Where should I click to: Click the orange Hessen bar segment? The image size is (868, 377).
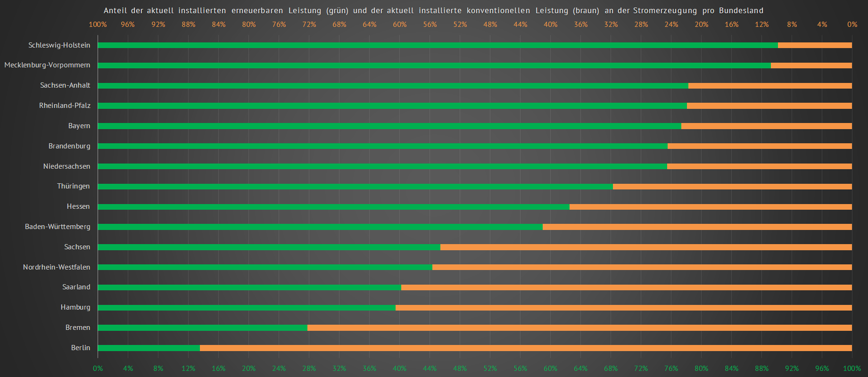[711, 207]
